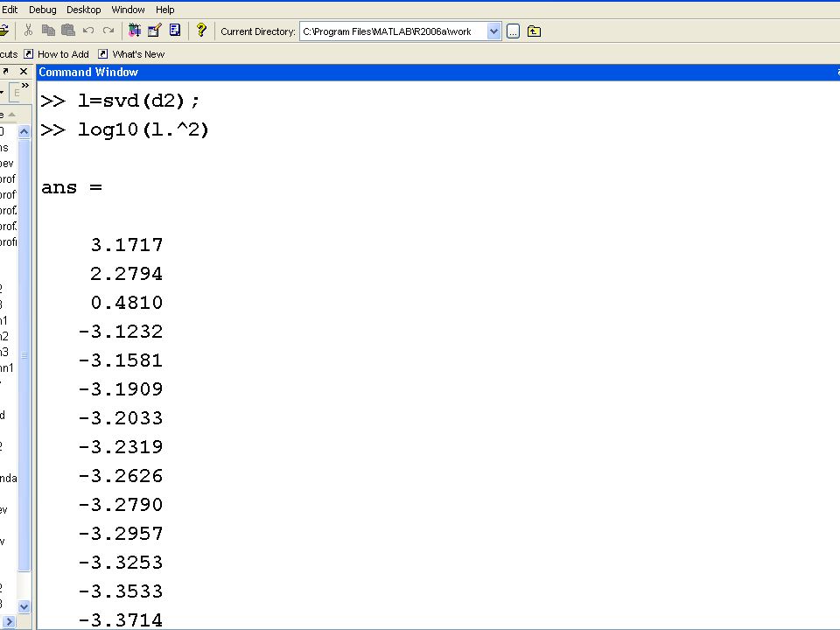This screenshot has height=630, width=840.
Task: Click the value -3.1581
Action: click(x=121, y=360)
